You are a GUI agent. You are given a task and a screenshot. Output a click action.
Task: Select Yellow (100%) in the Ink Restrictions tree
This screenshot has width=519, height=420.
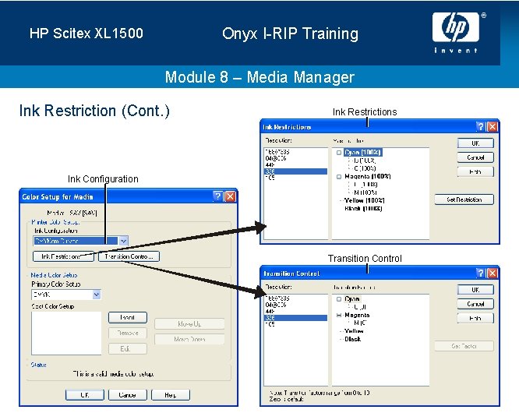(365, 200)
